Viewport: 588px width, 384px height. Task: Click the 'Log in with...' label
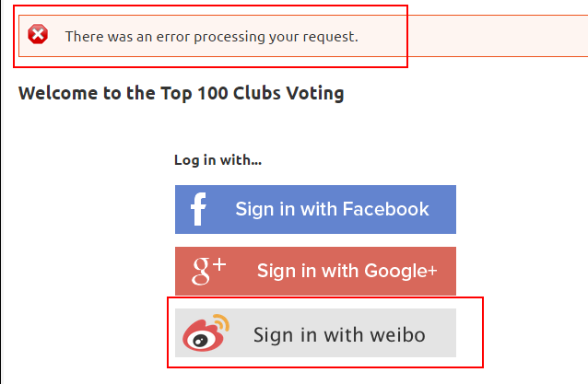[x=218, y=160]
